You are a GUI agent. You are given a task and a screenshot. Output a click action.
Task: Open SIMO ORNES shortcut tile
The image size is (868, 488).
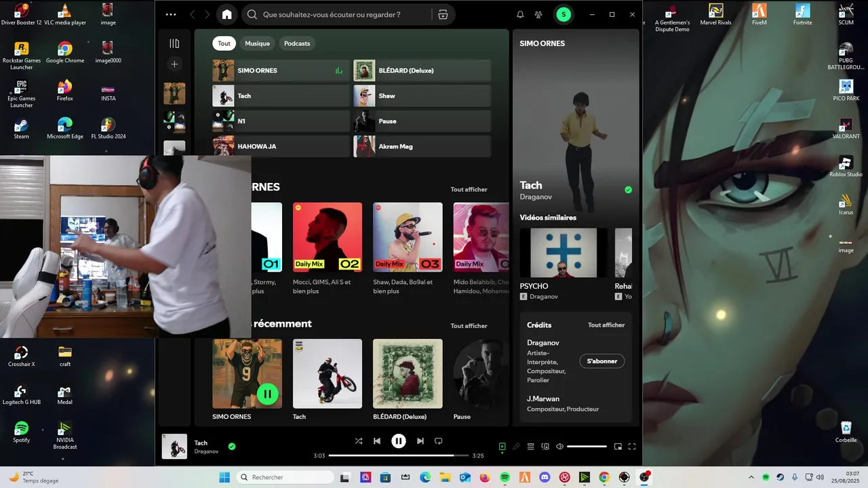[281, 70]
